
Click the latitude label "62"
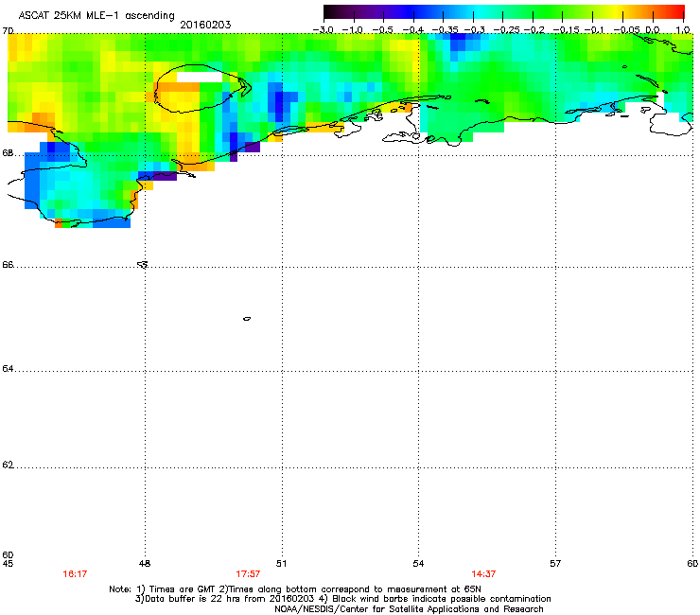8,465
